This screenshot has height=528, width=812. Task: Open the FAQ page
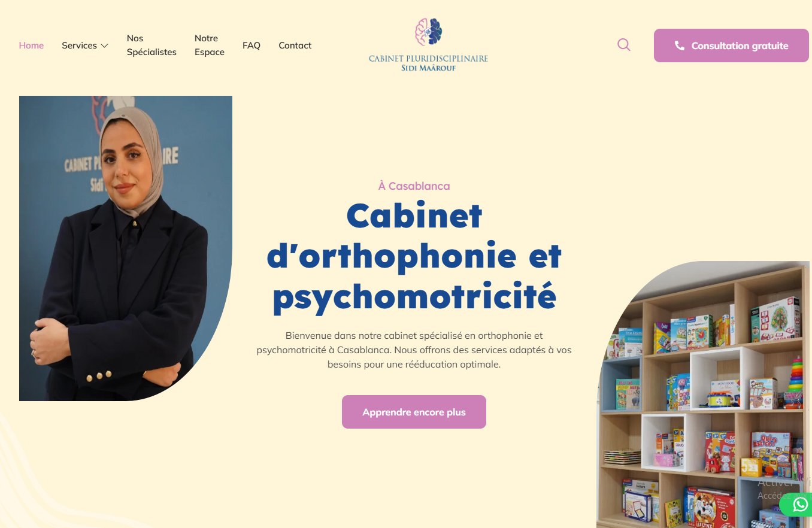tap(252, 45)
